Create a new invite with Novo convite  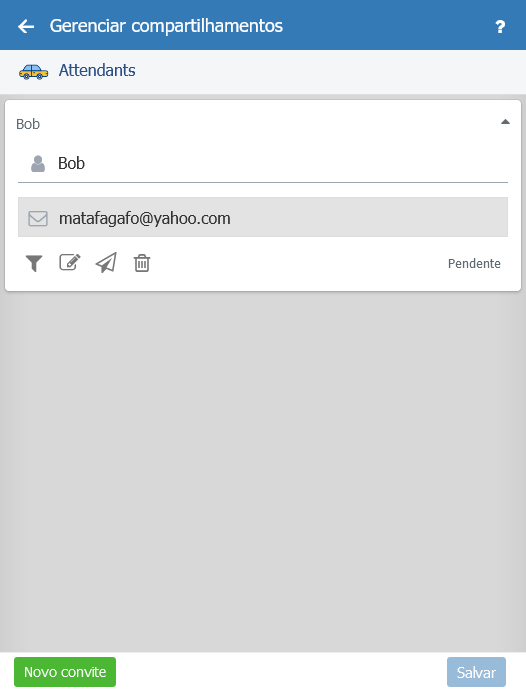tap(65, 672)
